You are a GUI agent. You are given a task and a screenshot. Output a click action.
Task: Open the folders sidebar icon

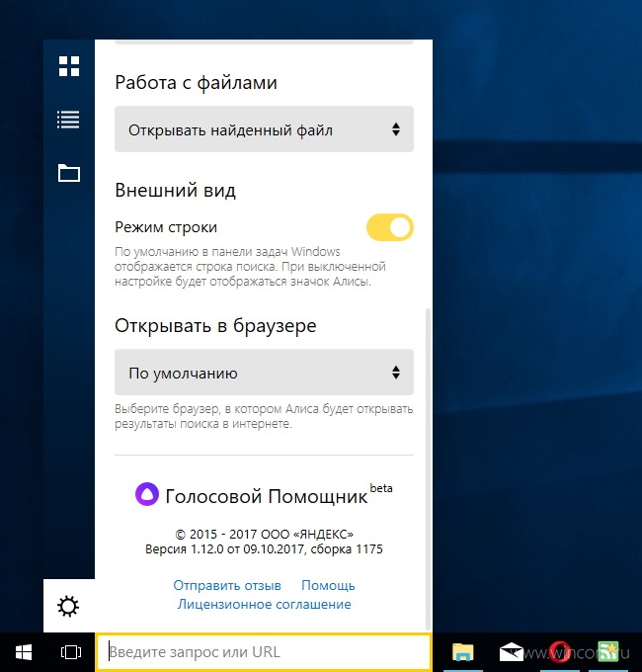pyautogui.click(x=69, y=173)
